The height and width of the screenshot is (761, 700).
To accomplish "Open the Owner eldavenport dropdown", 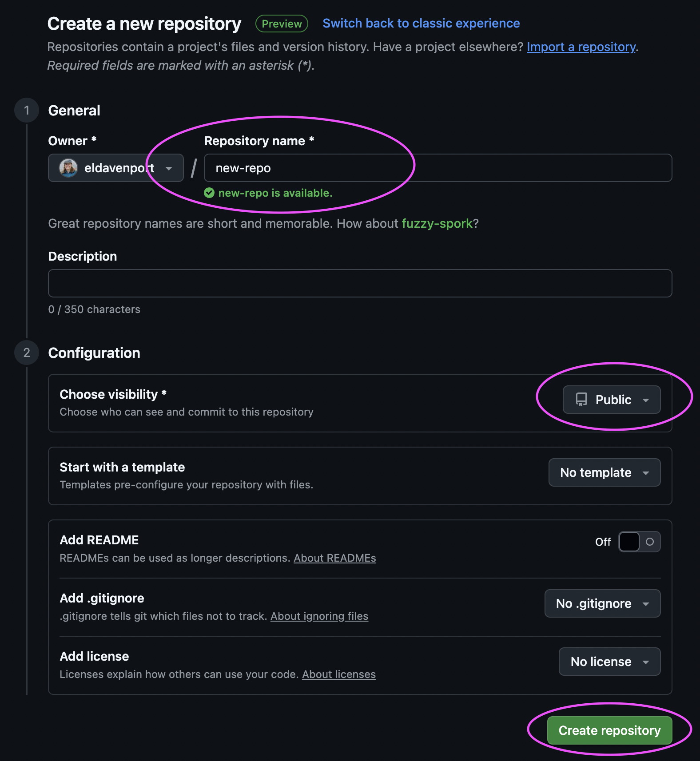I will tap(115, 168).
